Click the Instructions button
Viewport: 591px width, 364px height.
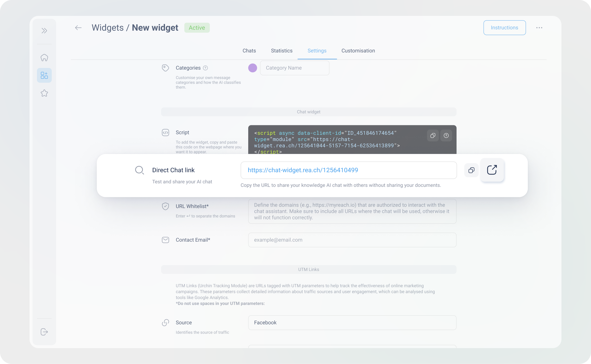(x=504, y=28)
